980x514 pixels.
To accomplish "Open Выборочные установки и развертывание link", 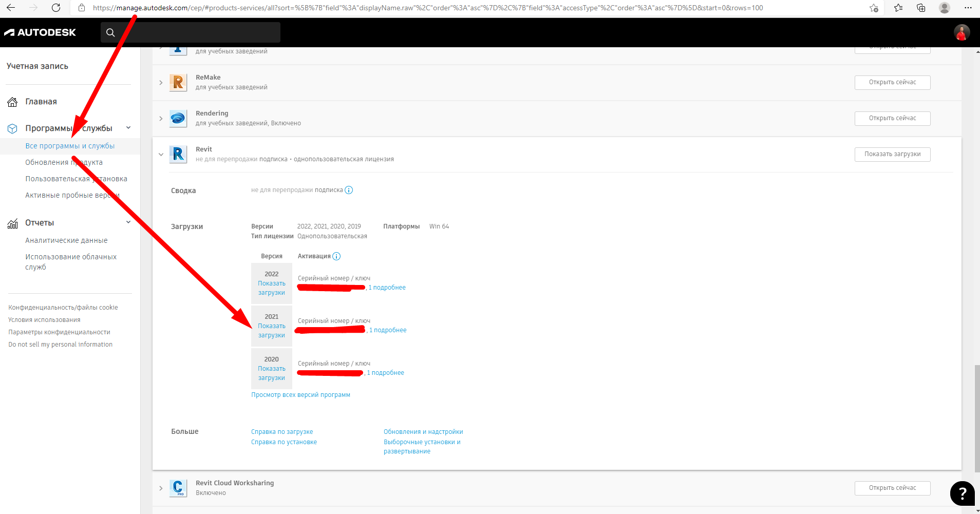I will (422, 447).
